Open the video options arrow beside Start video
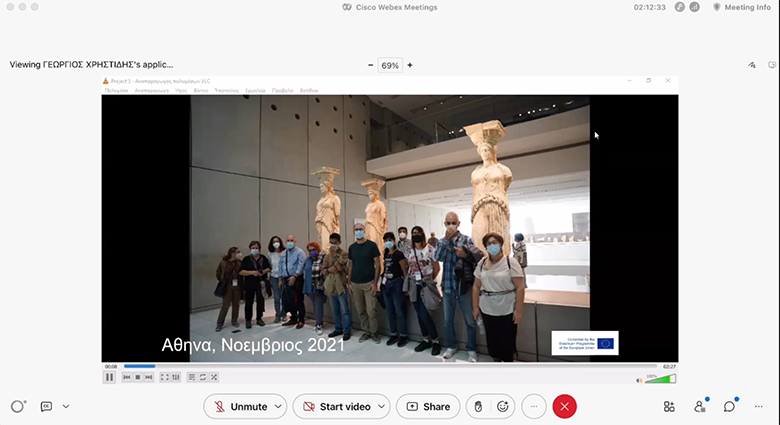Image resolution: width=780 pixels, height=425 pixels. pyautogui.click(x=381, y=407)
